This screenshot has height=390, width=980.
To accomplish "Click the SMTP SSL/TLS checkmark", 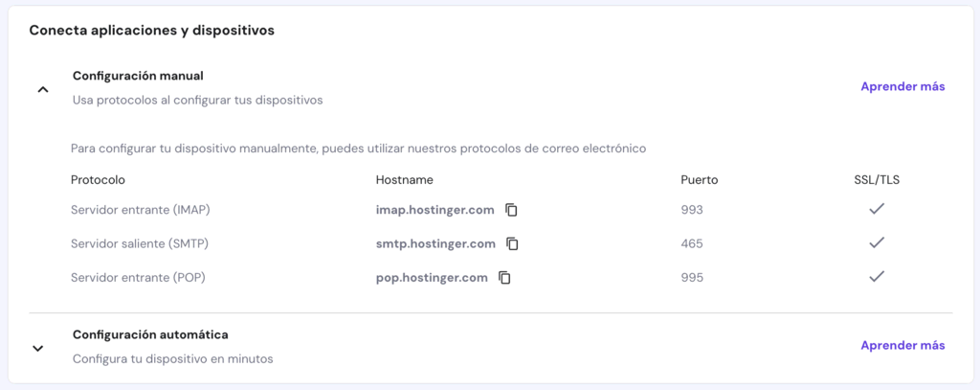I will coord(876,242).
